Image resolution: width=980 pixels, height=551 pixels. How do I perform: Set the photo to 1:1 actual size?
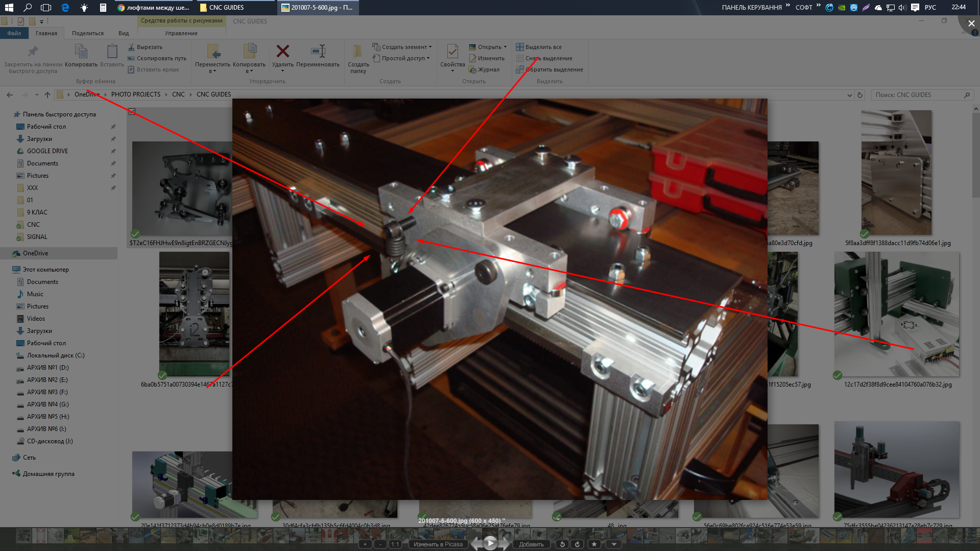395,544
